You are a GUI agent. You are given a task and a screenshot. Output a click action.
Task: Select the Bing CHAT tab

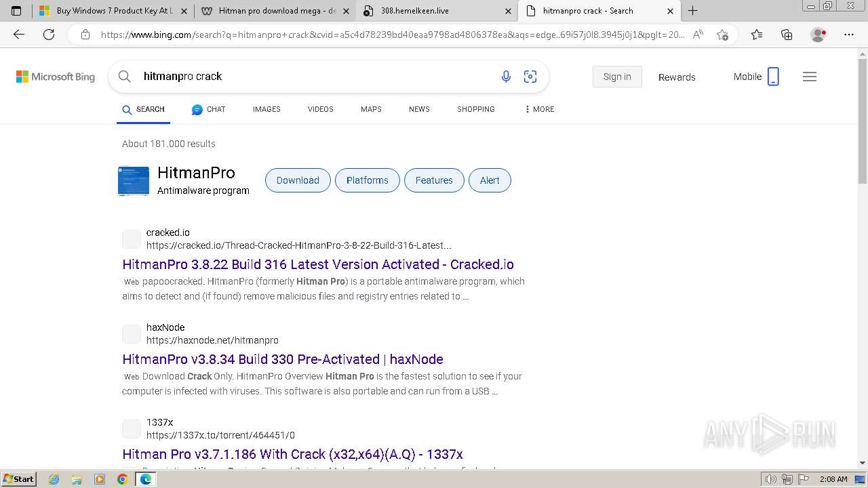click(x=208, y=109)
